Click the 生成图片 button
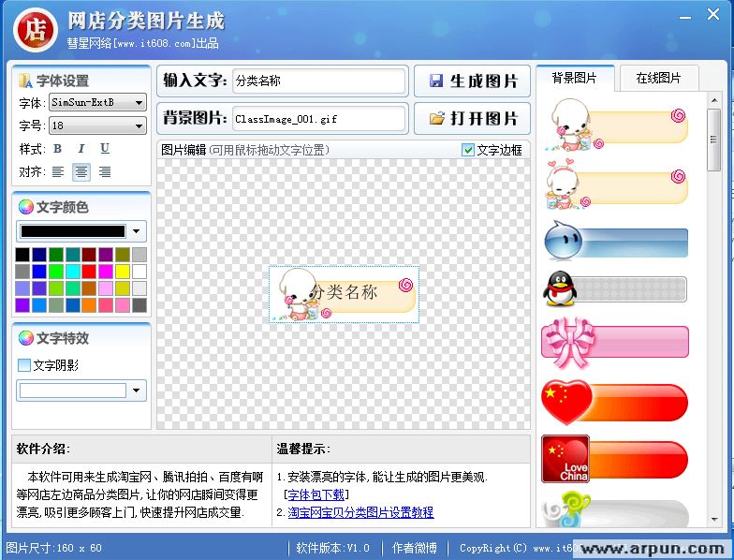734x560 pixels. (472, 81)
